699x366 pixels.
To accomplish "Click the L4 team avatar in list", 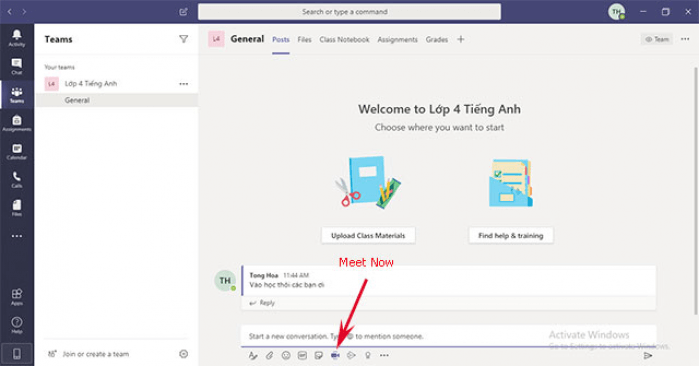I will tap(52, 84).
